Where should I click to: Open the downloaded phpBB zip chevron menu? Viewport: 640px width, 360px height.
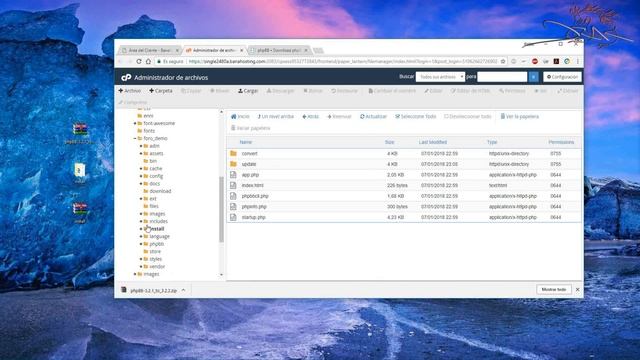point(183,290)
